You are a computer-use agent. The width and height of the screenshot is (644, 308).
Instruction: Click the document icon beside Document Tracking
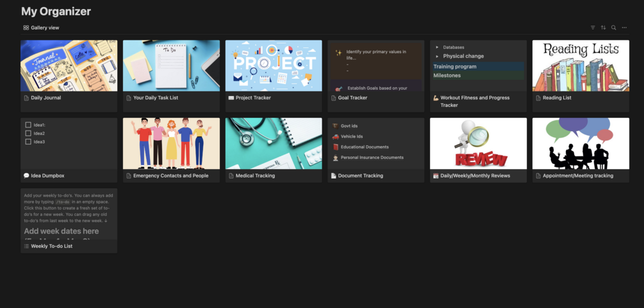click(333, 175)
